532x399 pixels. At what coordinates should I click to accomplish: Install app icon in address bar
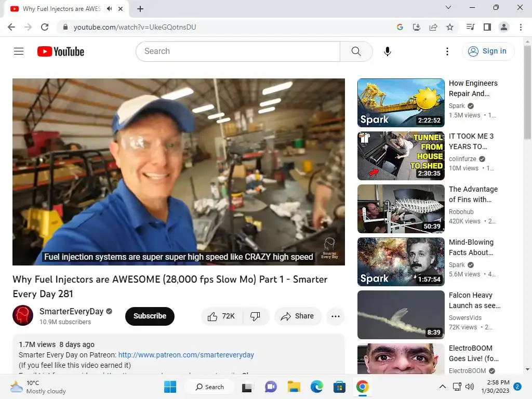tap(417, 27)
